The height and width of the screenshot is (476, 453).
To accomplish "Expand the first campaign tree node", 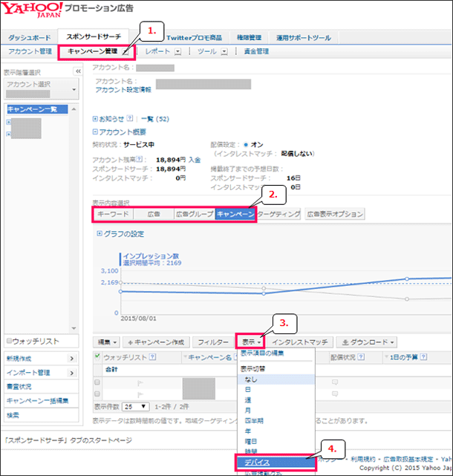I will (8, 122).
